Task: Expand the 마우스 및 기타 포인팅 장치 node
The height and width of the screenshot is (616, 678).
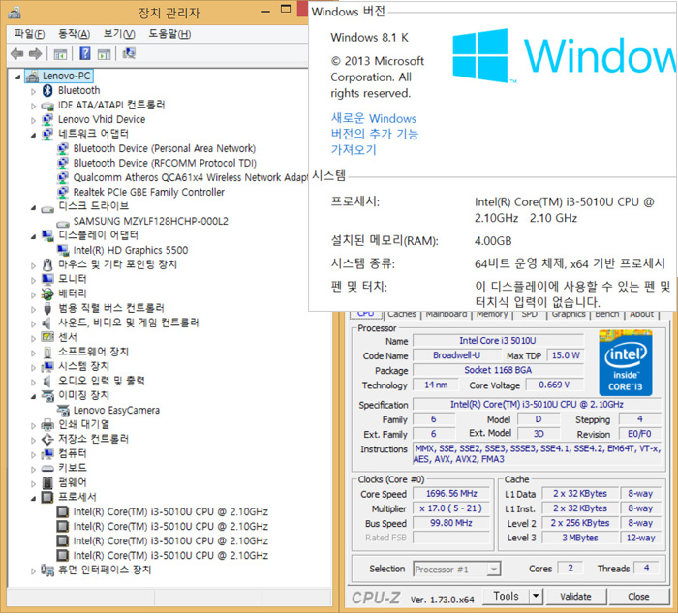Action: (x=33, y=265)
